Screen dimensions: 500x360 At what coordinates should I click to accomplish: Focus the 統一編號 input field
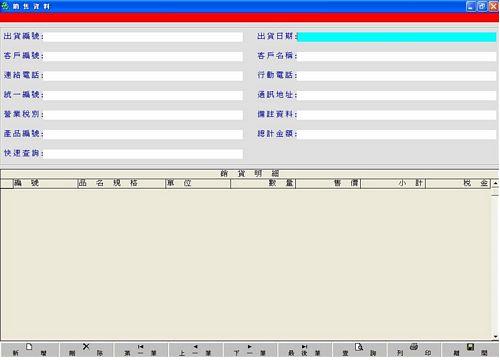point(143,95)
